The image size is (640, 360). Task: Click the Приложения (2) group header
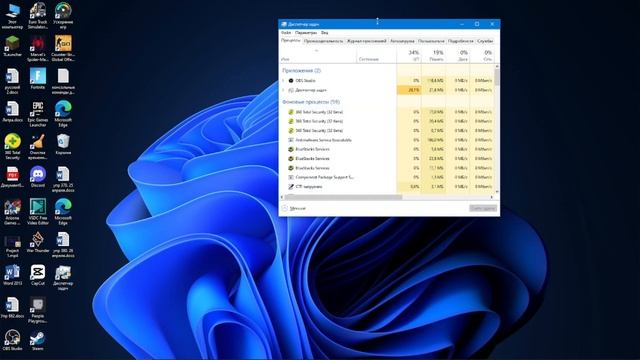click(301, 71)
